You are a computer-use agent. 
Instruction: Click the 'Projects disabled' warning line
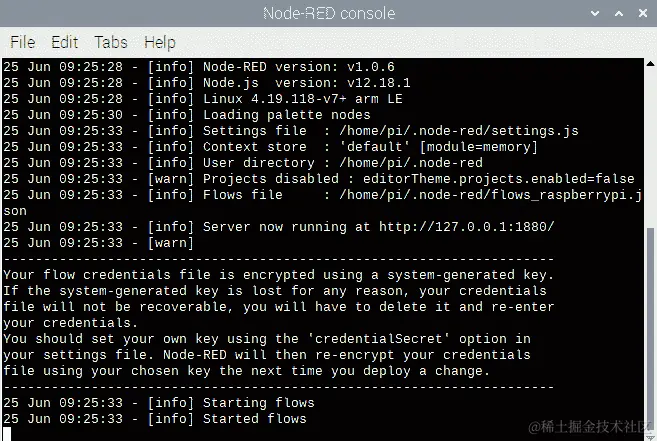click(x=319, y=179)
